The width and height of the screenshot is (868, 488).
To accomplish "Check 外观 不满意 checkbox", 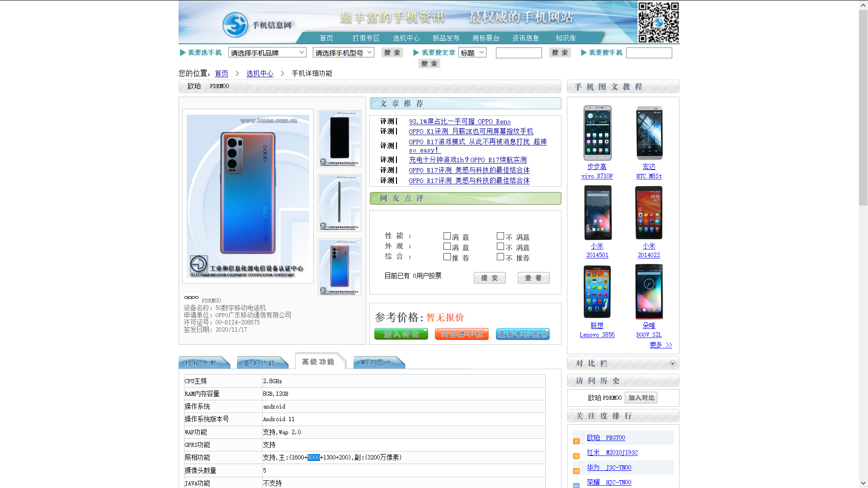I will pyautogui.click(x=500, y=246).
